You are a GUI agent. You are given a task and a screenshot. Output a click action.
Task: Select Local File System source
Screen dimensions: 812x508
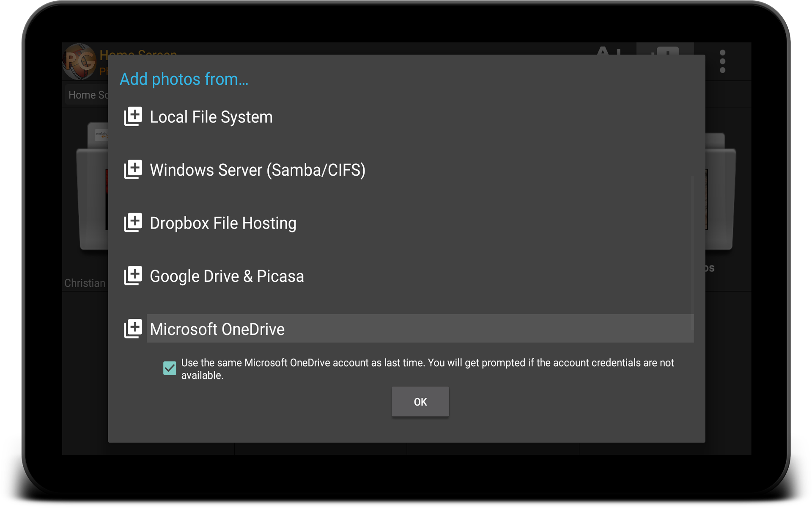coord(211,117)
